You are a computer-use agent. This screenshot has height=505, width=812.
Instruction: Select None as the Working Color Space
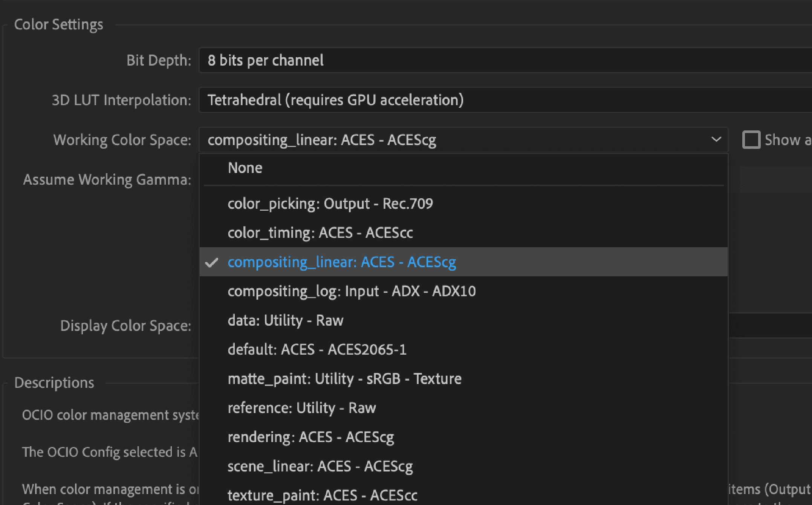tap(245, 168)
